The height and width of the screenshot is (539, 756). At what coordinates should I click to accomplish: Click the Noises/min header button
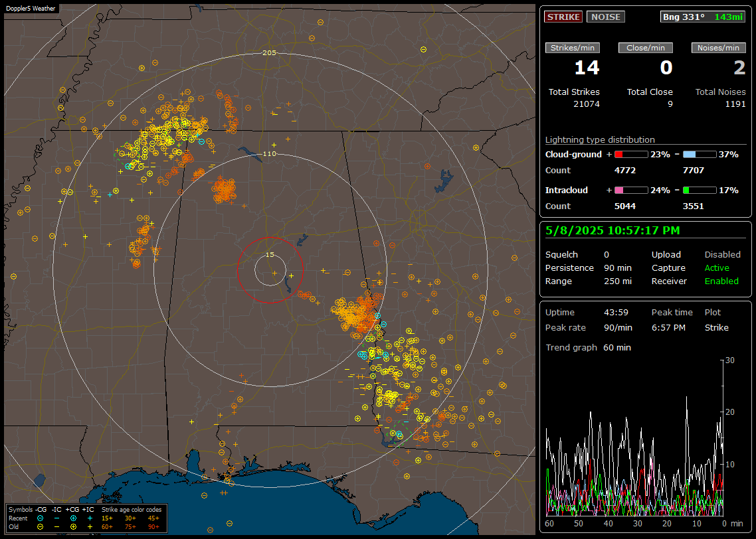click(718, 48)
